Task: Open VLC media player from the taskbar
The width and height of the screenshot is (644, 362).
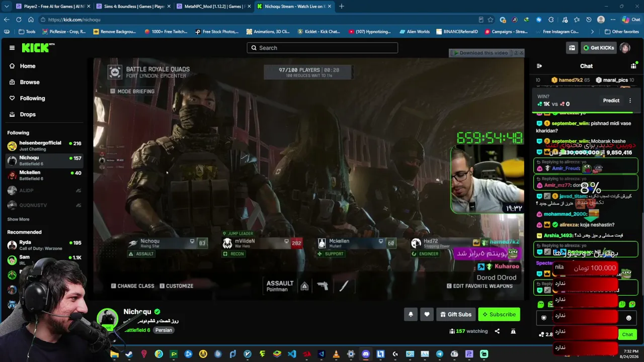Action: click(x=336, y=354)
